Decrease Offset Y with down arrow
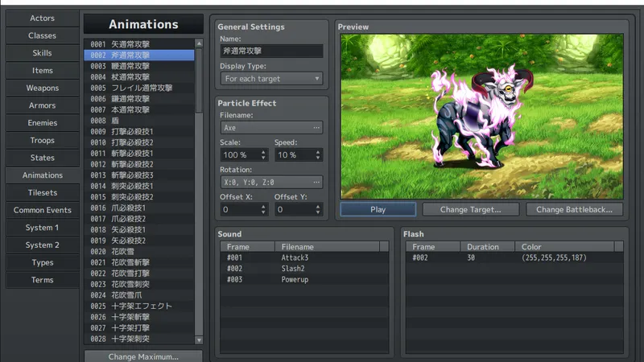Viewport: 644px width, 362px height. tap(318, 212)
